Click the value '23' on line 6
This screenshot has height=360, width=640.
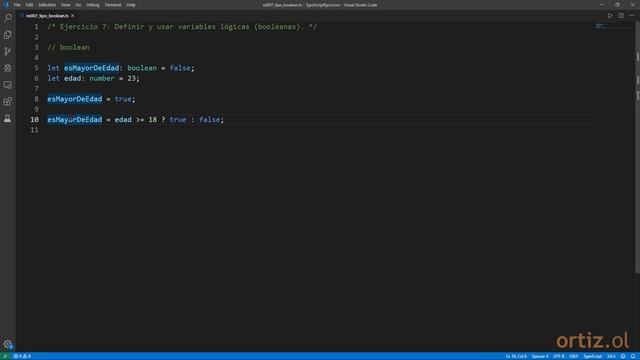[131, 78]
